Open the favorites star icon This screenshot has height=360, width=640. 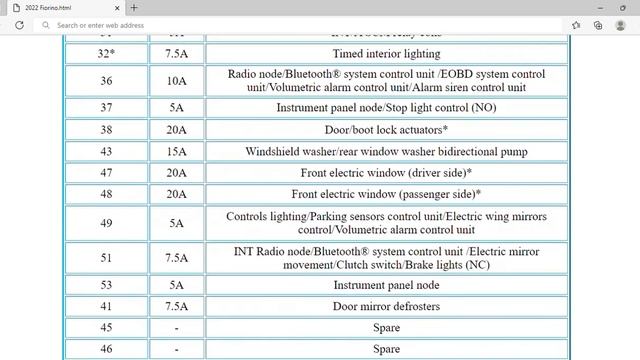point(576,25)
